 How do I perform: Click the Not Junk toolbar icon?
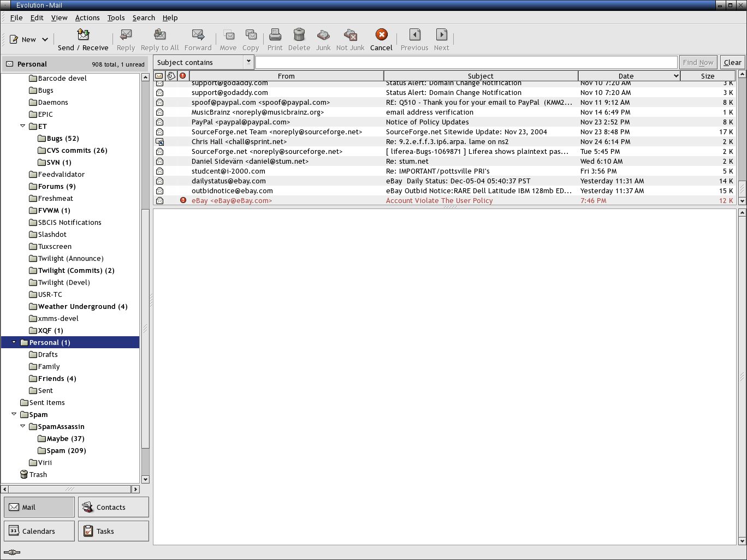350,35
